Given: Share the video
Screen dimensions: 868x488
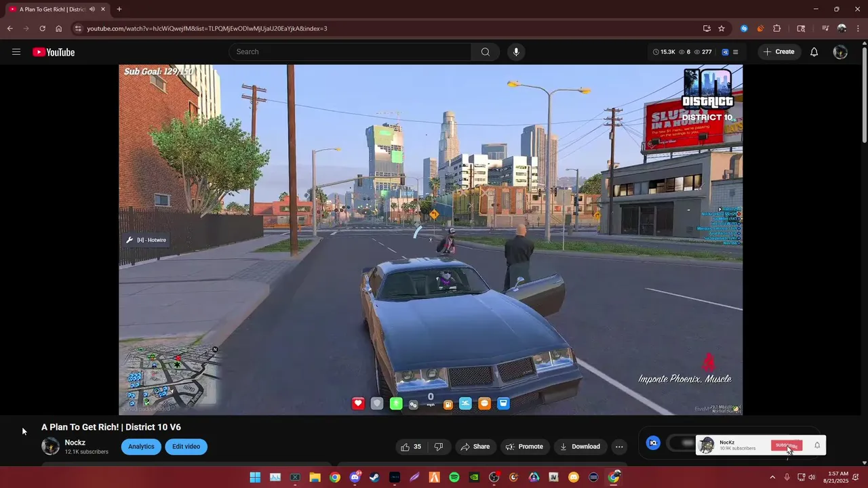Looking at the screenshot, I should (475, 447).
